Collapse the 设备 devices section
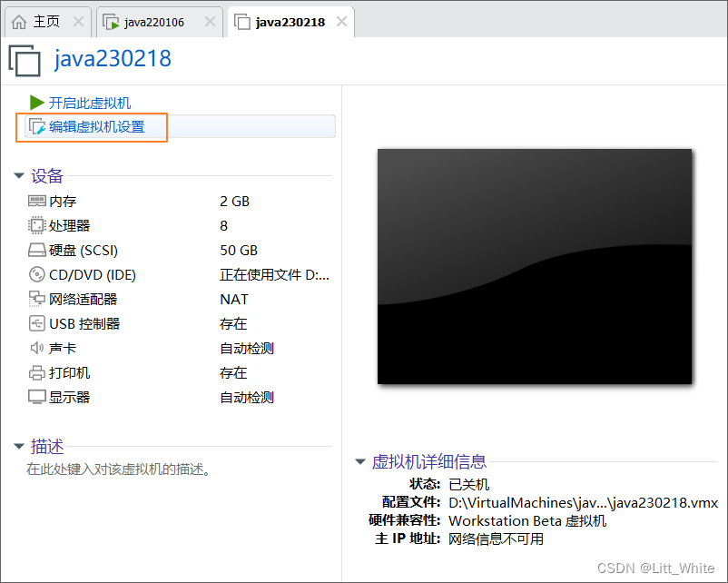 click(19, 176)
